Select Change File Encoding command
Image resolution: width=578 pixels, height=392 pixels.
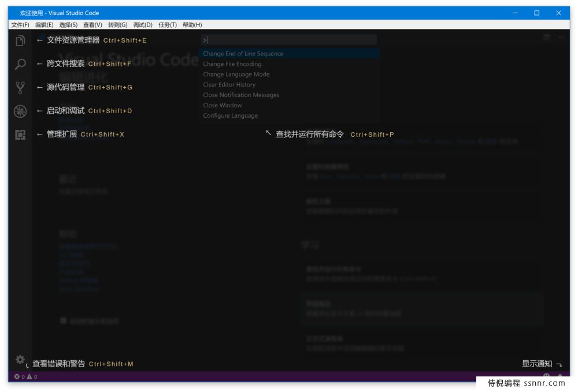click(x=289, y=64)
